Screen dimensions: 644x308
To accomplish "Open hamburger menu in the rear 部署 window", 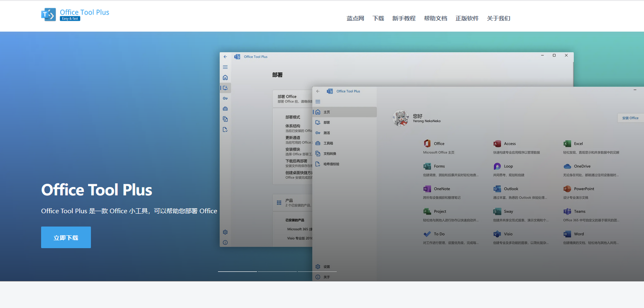I will [x=225, y=67].
